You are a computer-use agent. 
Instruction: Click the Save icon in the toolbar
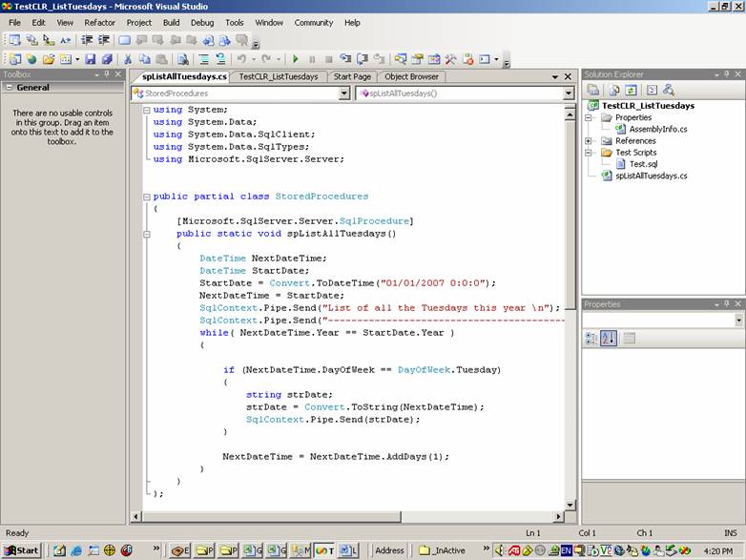click(x=91, y=59)
